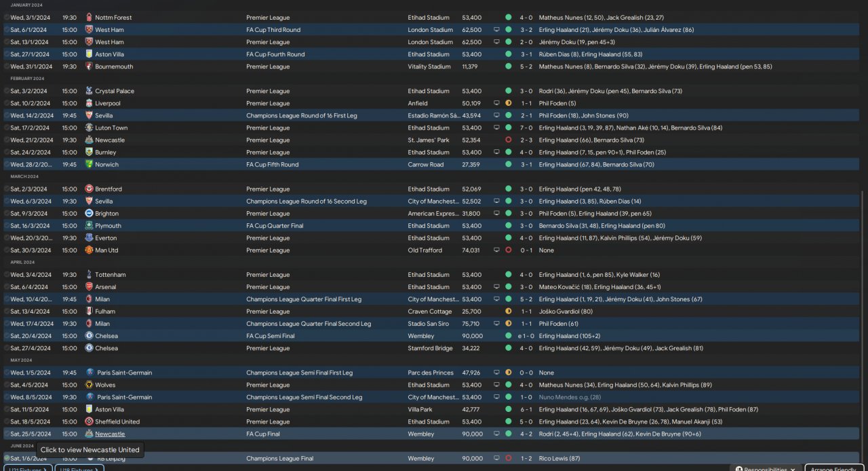Select the Sat, 10/2/2024 Liverpool fixture date
Viewport: 868px width, 471px height.
click(x=31, y=103)
